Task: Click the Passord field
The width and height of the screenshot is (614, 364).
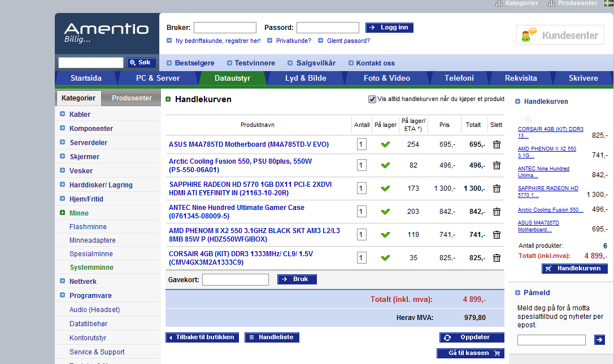Action: click(x=328, y=28)
